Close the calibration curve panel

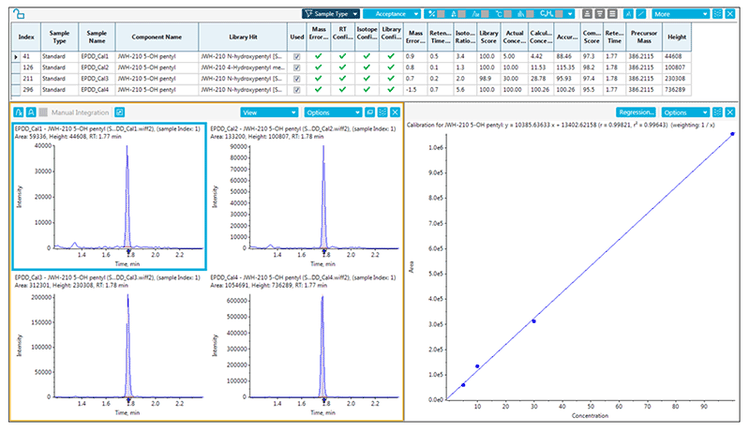click(731, 112)
